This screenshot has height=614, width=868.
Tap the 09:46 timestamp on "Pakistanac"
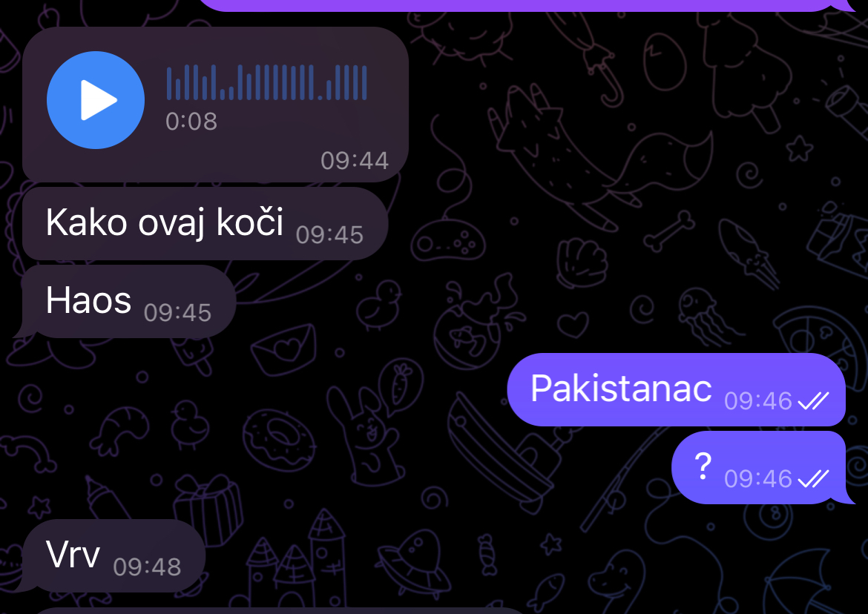[x=758, y=401]
